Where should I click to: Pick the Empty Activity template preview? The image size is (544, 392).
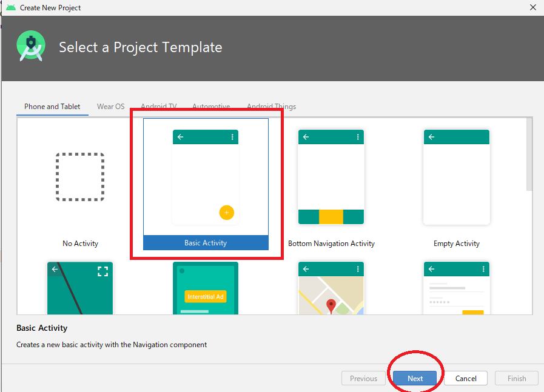[x=457, y=177]
